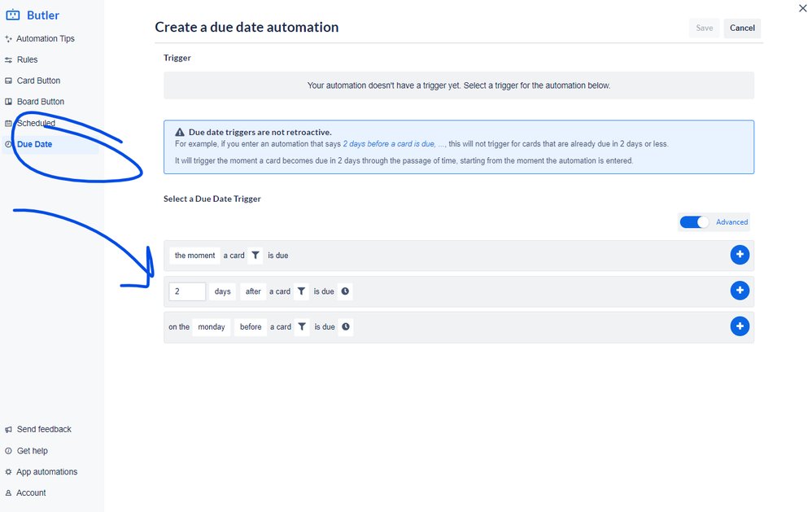
Task: Click the clock icon in the '2 days after' row
Action: (344, 291)
